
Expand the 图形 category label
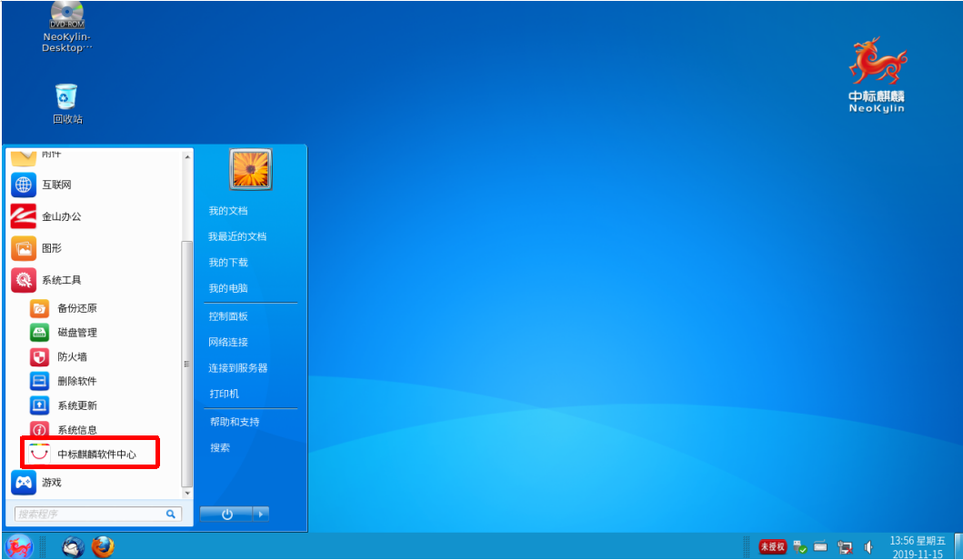click(52, 248)
